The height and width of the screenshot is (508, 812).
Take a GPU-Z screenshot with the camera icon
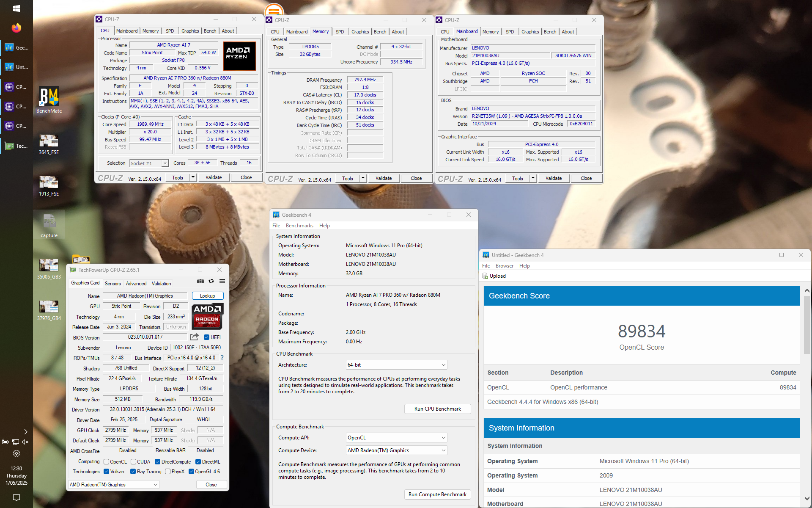(x=200, y=281)
